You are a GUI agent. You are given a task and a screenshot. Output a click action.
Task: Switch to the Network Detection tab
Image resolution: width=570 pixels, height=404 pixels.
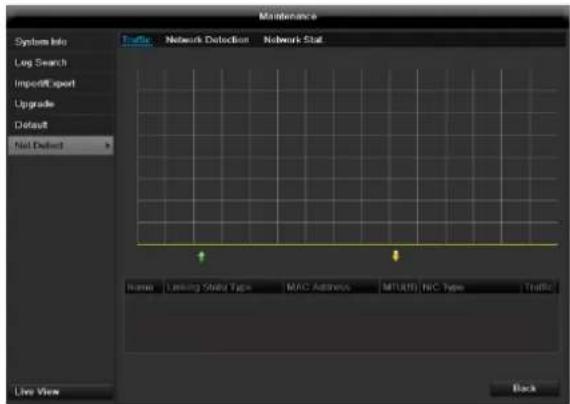click(207, 39)
